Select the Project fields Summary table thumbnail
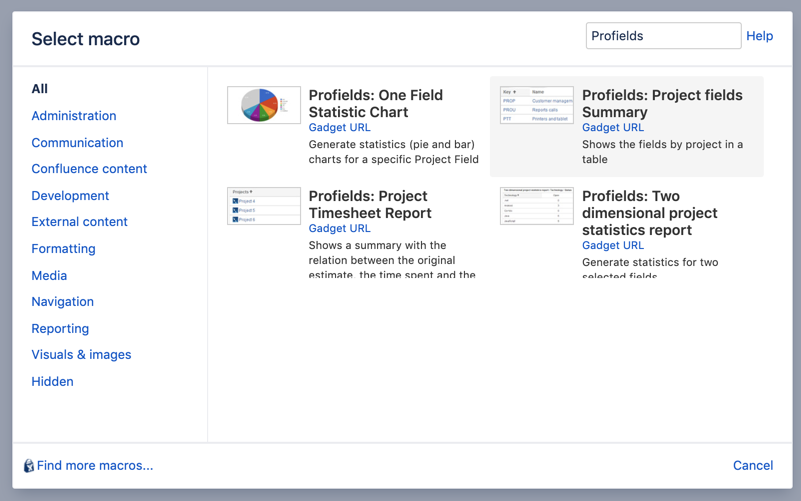The height and width of the screenshot is (501, 801). 536,105
